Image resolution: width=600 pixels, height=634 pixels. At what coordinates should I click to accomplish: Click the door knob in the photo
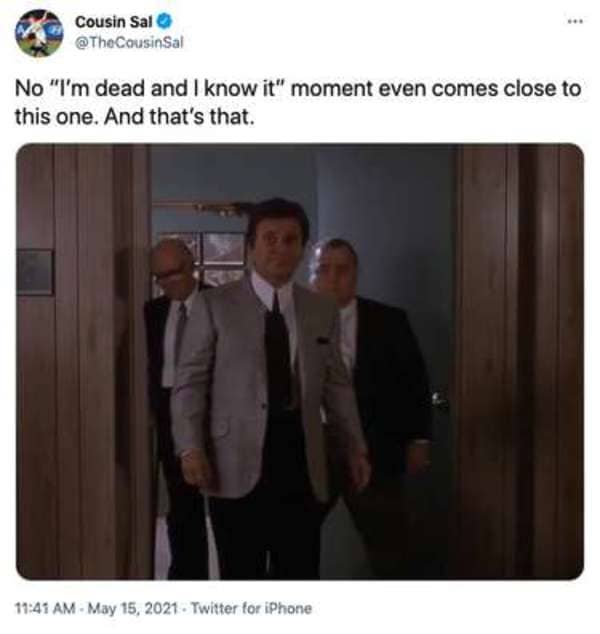[439, 400]
